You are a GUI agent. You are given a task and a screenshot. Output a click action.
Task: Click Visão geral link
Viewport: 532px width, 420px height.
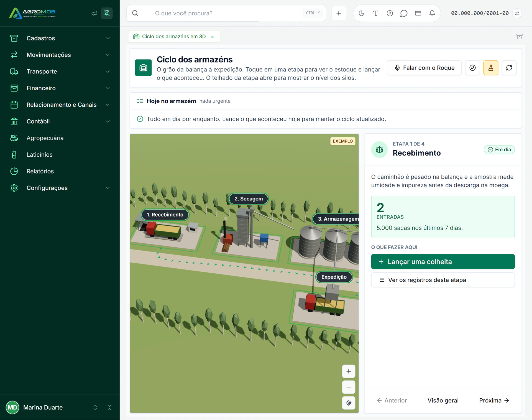[x=443, y=400]
